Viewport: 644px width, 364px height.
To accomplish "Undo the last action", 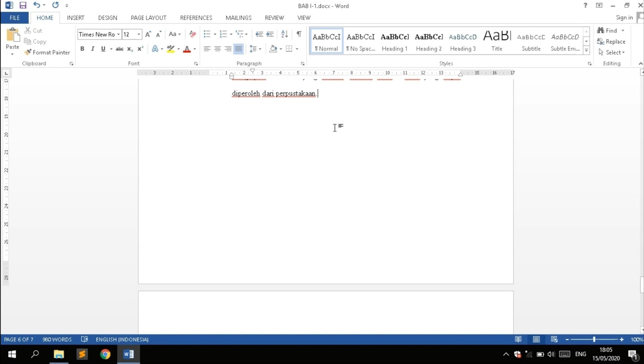I will point(36,5).
